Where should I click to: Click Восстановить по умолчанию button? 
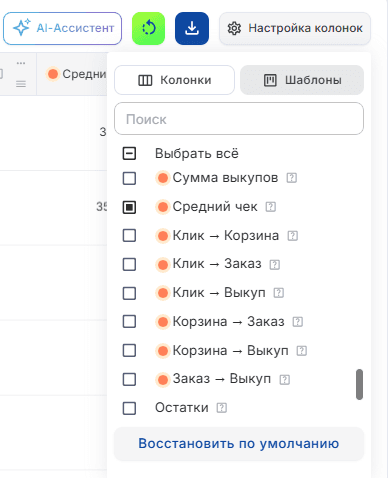pos(239,444)
